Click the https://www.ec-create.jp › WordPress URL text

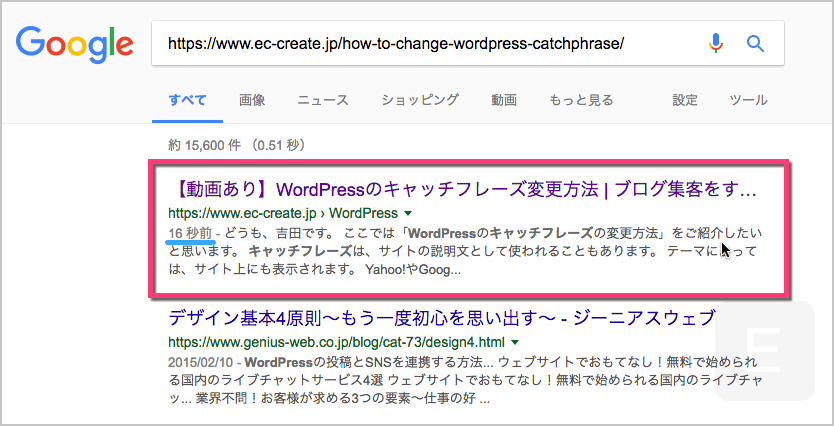[283, 213]
